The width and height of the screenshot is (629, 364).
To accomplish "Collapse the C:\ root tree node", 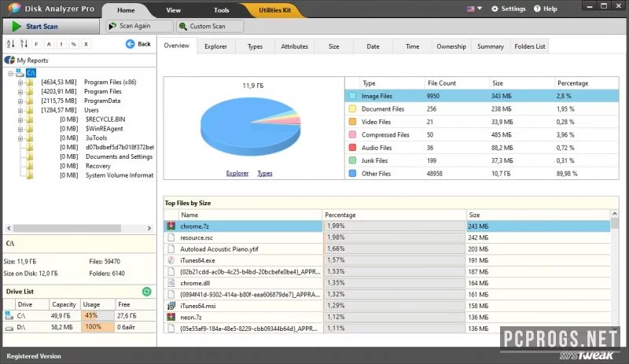I will [11, 73].
